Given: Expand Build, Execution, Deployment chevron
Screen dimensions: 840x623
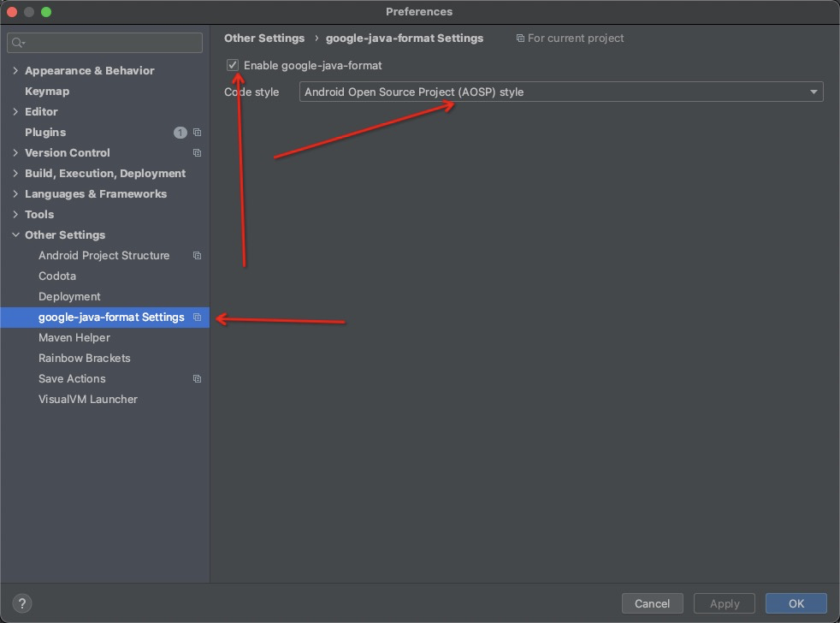Looking at the screenshot, I should tap(15, 173).
